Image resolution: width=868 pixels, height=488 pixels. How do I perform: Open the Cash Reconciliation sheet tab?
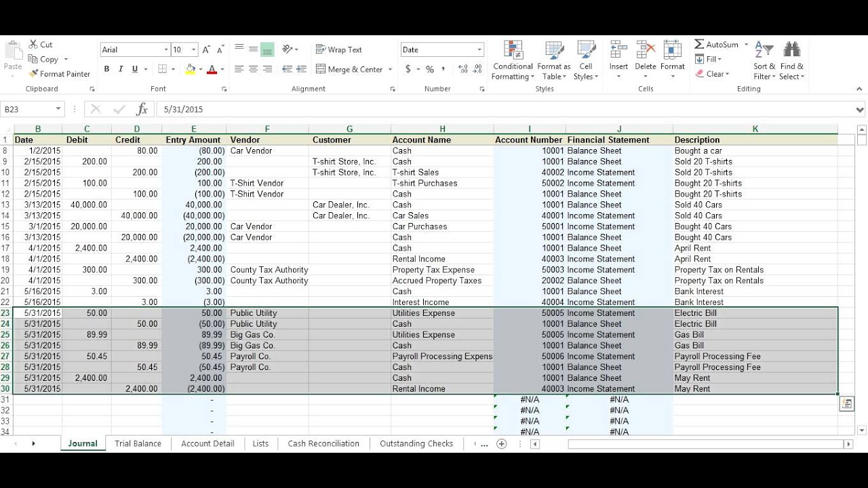pyautogui.click(x=323, y=443)
